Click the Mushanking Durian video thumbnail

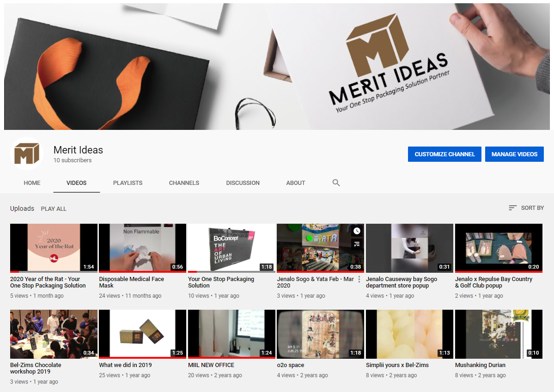tap(499, 334)
